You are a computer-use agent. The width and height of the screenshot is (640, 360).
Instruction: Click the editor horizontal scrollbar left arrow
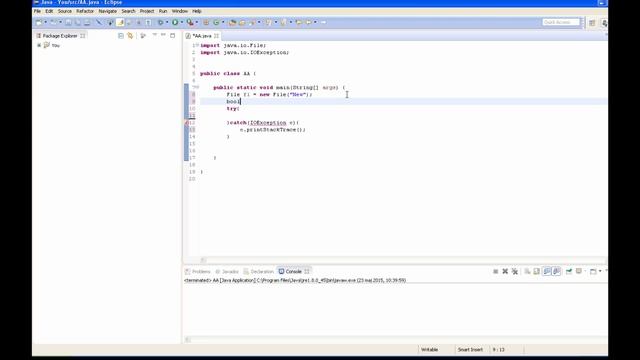(x=203, y=260)
